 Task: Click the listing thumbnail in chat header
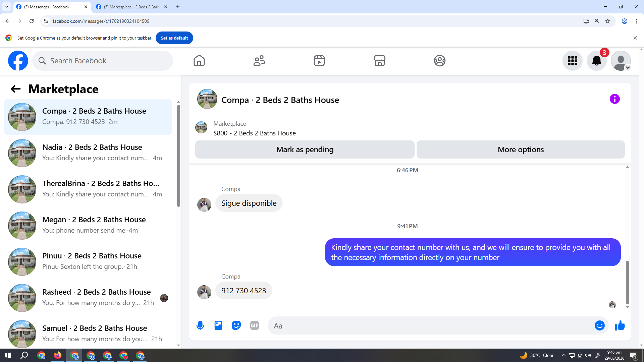pos(207,99)
